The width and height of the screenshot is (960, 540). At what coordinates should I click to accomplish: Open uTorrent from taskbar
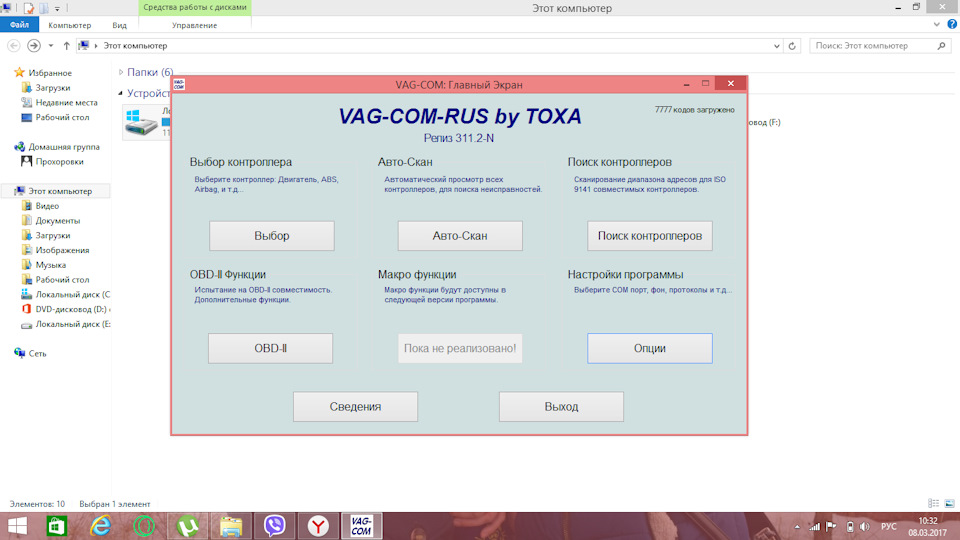pos(187,526)
